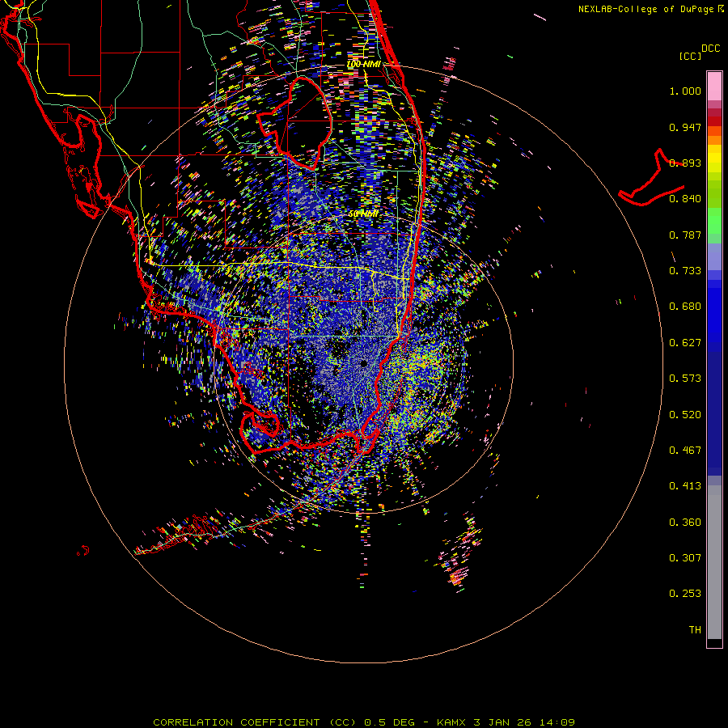
Task: Click the 0.360 legend value
Action: click(x=685, y=523)
